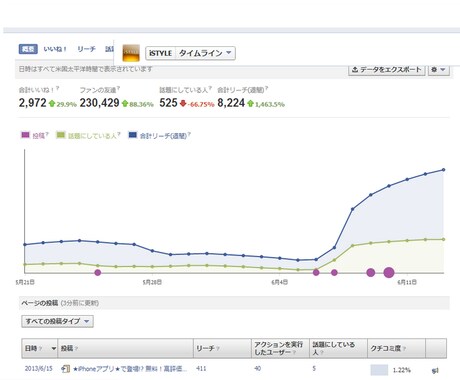Click the データをエクスポート export button
Viewport: 460px width, 380px height.
pos(387,69)
